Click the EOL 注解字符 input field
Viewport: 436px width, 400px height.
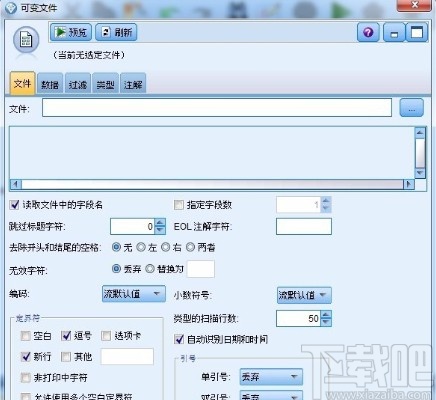[304, 227]
